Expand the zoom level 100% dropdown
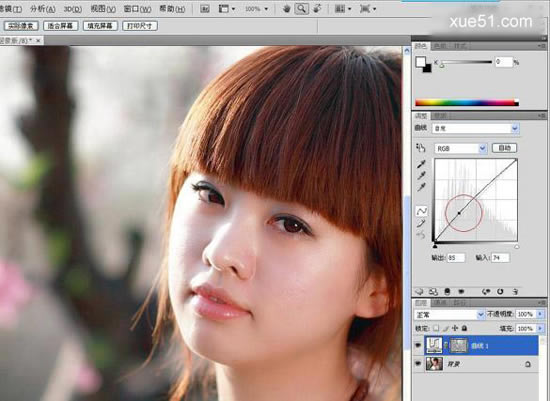Viewport: 550px width, 401px height. [x=256, y=9]
